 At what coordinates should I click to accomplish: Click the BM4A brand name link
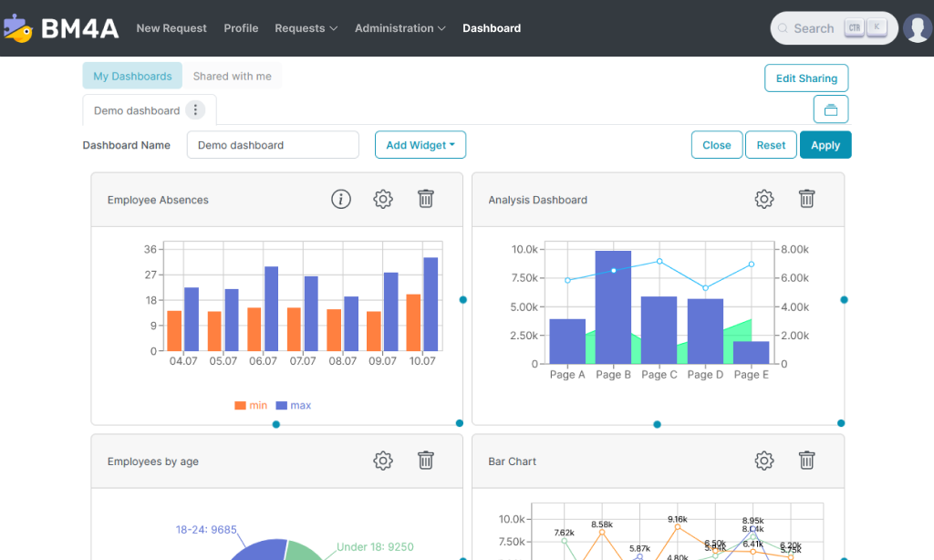(x=80, y=28)
